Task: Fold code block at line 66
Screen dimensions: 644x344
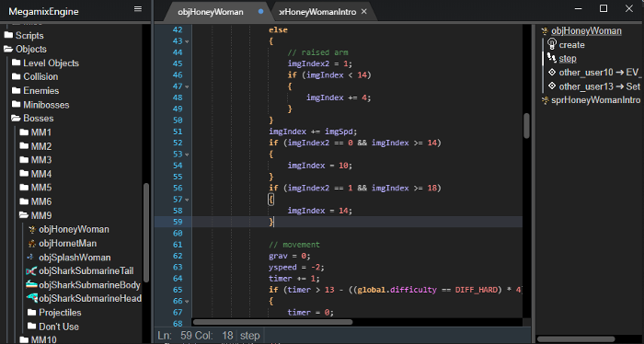Action: click(187, 302)
